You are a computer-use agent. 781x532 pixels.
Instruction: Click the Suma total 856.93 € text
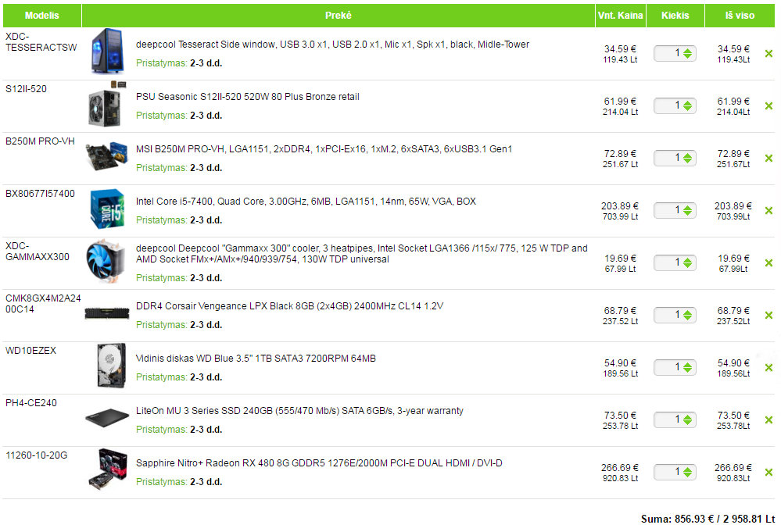tap(708, 519)
